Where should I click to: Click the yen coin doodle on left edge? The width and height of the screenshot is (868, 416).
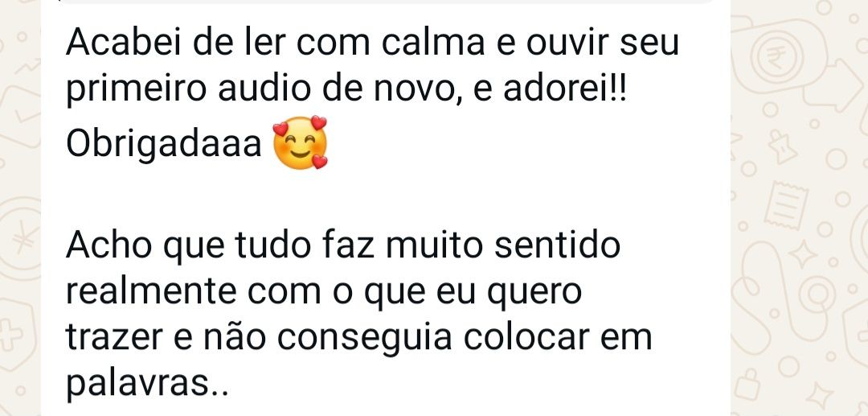click(x=21, y=239)
